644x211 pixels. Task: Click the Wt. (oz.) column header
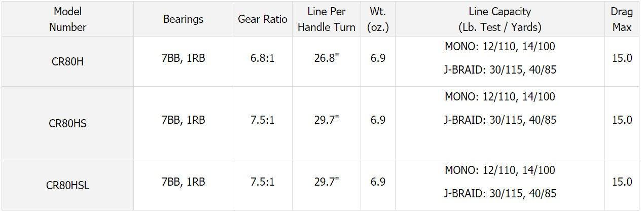(378, 19)
